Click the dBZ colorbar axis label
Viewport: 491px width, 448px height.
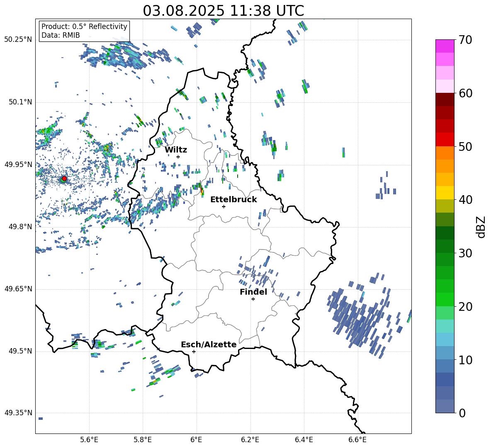point(481,227)
